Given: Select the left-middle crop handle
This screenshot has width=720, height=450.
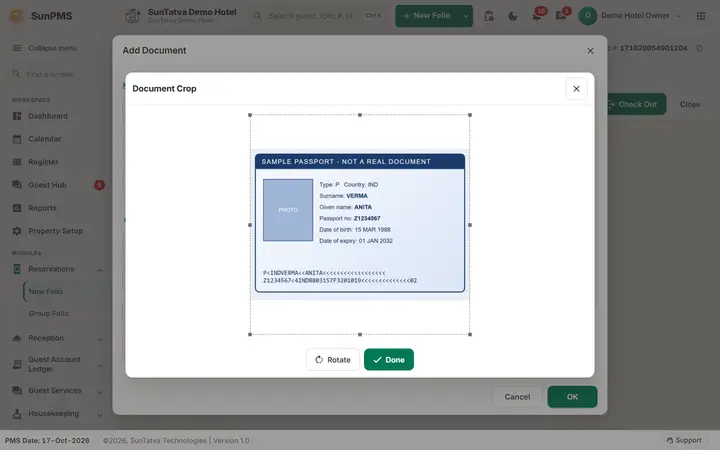Looking at the screenshot, I should (x=250, y=225).
